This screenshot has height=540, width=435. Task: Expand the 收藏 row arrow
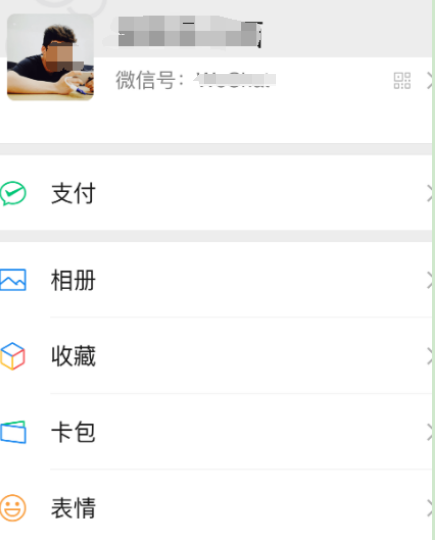429,356
